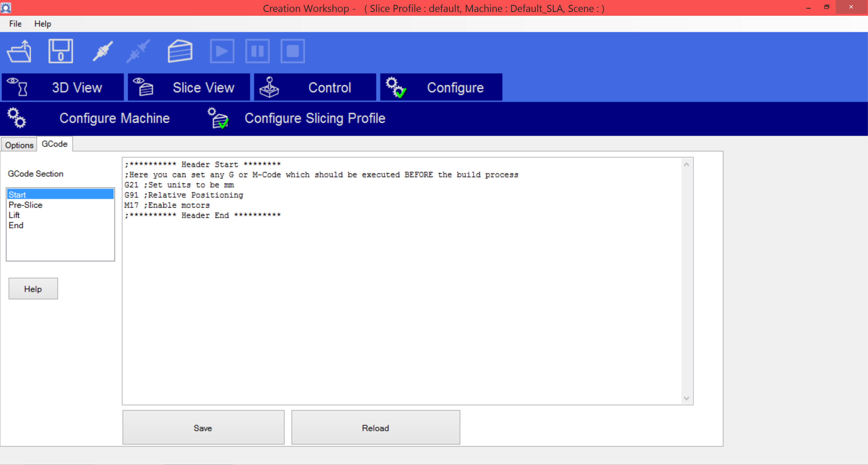This screenshot has width=868, height=465.
Task: Click the Help button below the section list
Action: point(33,289)
